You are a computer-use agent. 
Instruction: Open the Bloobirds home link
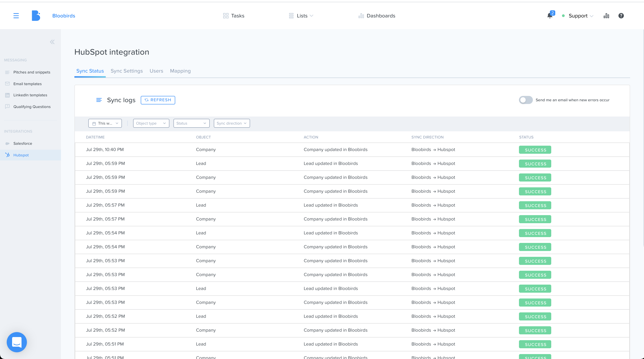click(x=64, y=16)
